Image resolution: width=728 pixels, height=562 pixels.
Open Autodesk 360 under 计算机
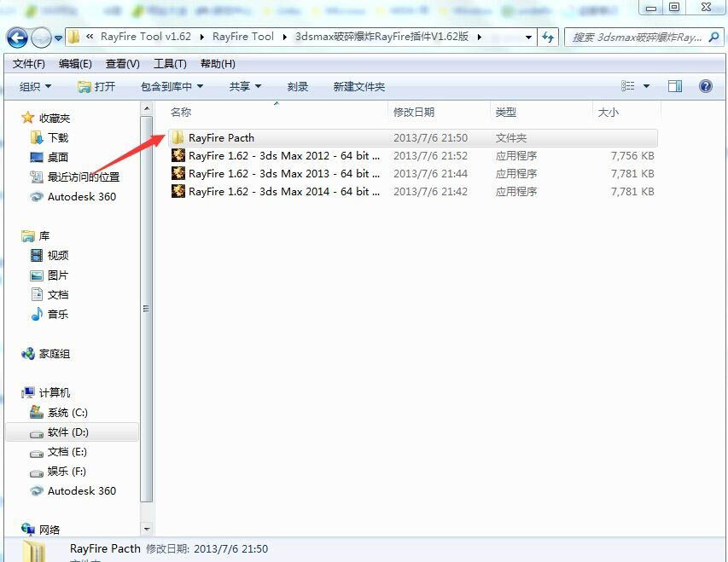pos(82,490)
